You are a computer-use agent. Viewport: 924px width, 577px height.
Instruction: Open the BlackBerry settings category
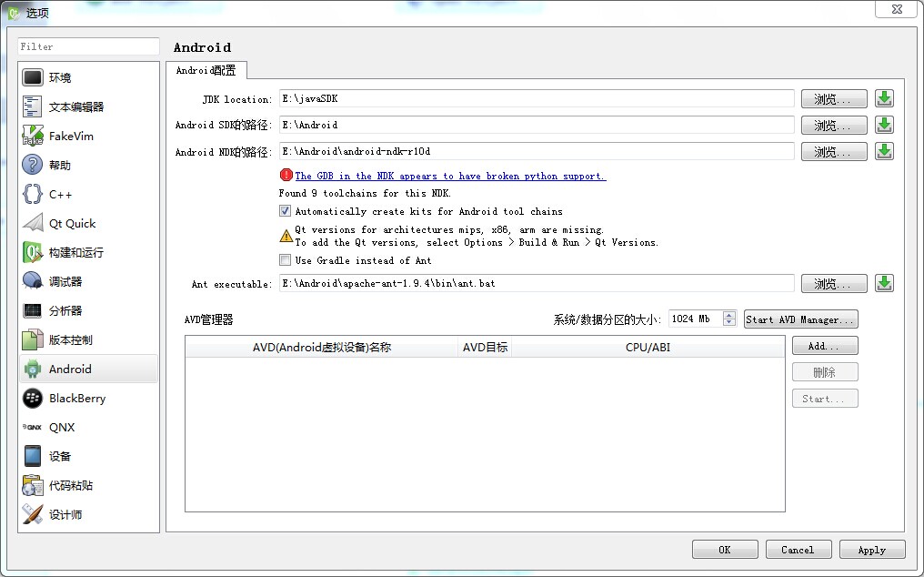coord(88,399)
